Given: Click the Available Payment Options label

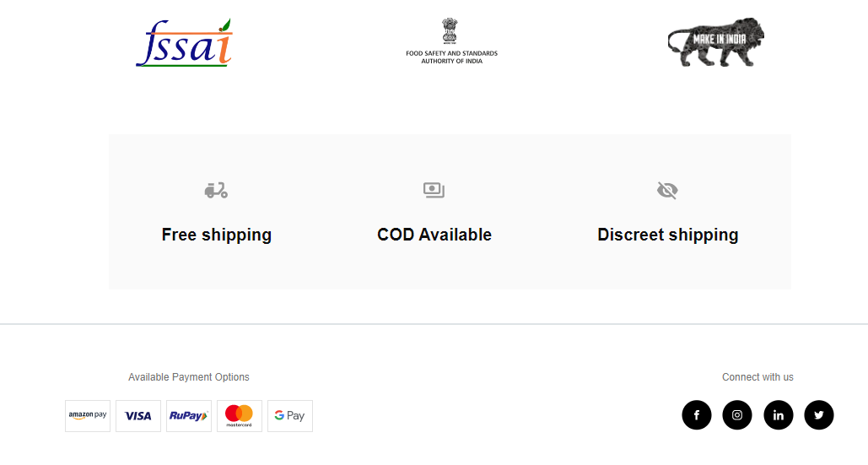Looking at the screenshot, I should 189,377.
